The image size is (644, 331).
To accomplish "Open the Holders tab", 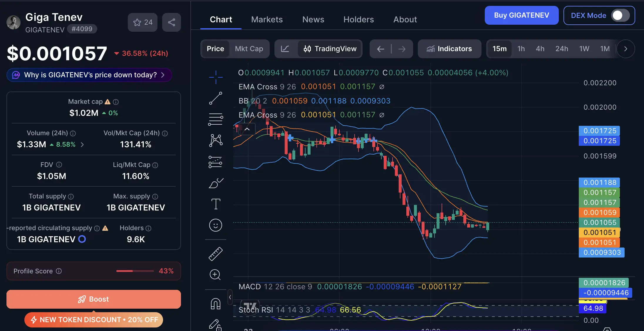I will click(358, 19).
